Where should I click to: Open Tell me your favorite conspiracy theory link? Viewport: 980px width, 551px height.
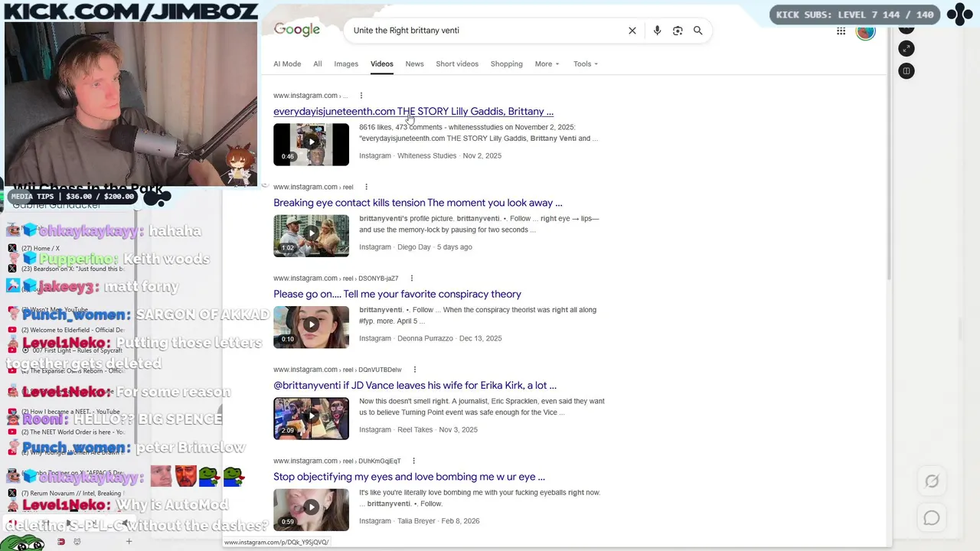pos(397,294)
